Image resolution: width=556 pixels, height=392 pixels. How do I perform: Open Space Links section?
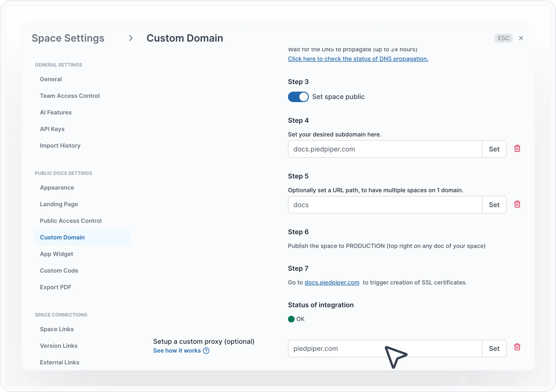click(57, 329)
